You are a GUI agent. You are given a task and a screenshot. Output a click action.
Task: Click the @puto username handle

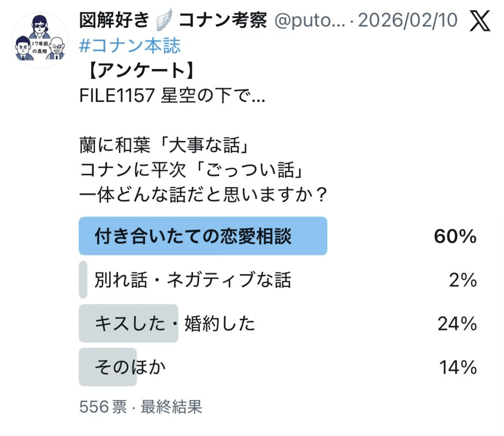pos(310,21)
